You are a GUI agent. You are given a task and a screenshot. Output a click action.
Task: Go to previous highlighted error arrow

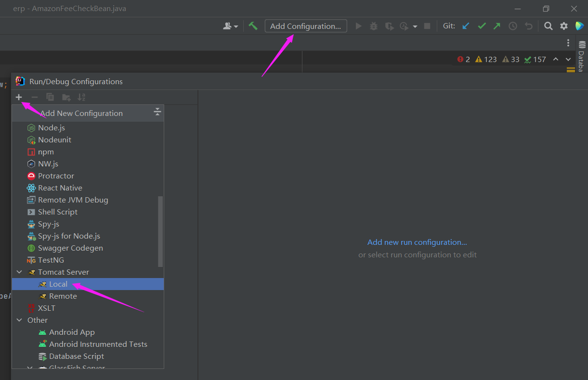[x=556, y=59]
